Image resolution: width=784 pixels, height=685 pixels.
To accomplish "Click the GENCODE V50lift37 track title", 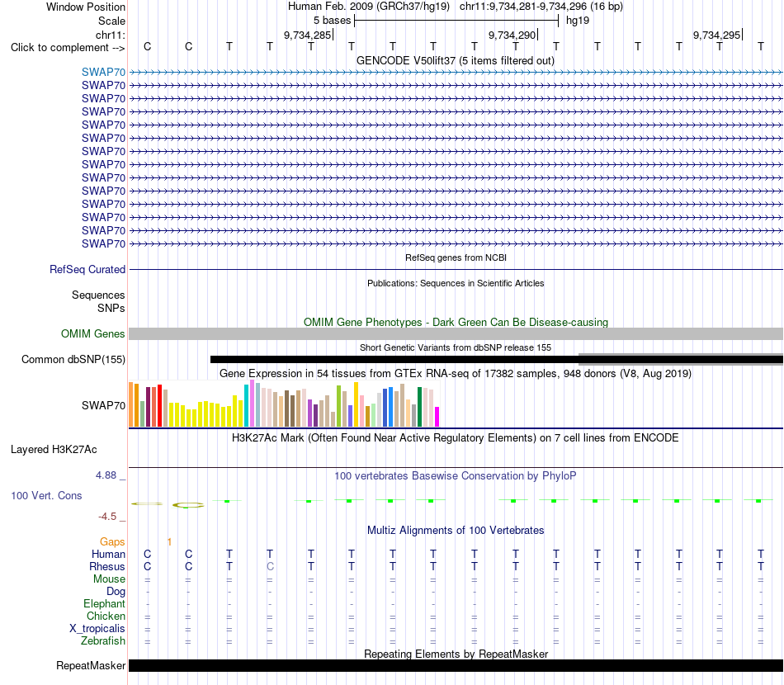I will point(456,60).
